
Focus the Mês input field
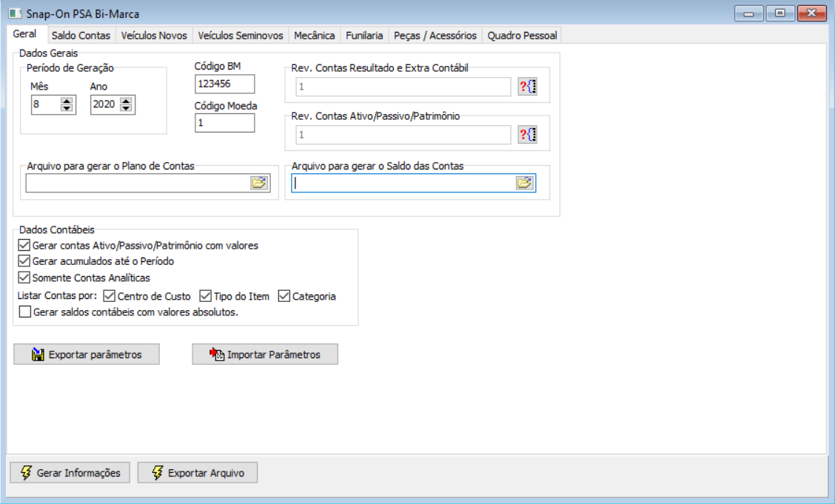(46, 104)
